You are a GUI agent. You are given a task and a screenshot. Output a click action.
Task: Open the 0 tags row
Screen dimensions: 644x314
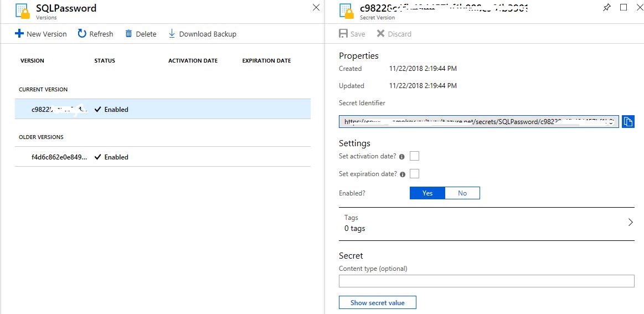487,224
